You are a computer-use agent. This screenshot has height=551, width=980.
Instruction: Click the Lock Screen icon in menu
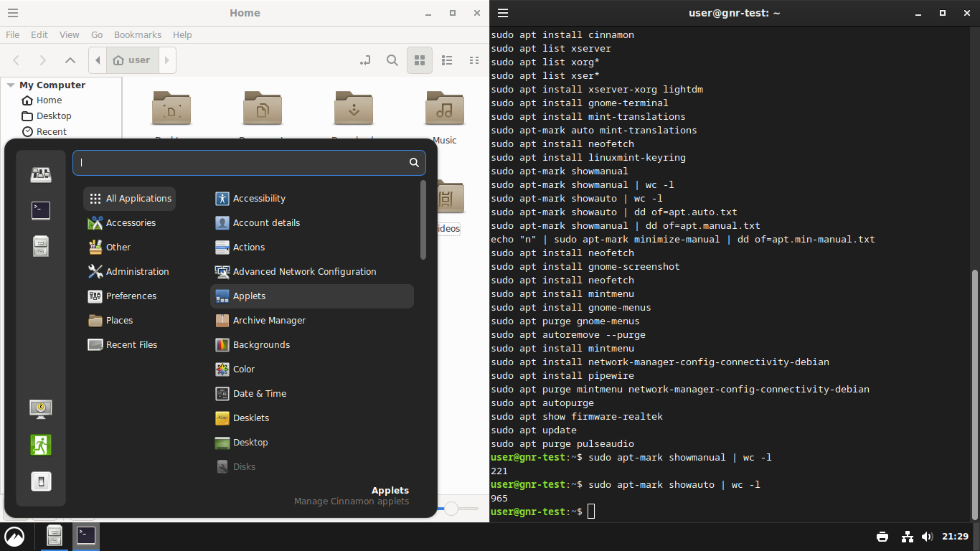coord(41,409)
